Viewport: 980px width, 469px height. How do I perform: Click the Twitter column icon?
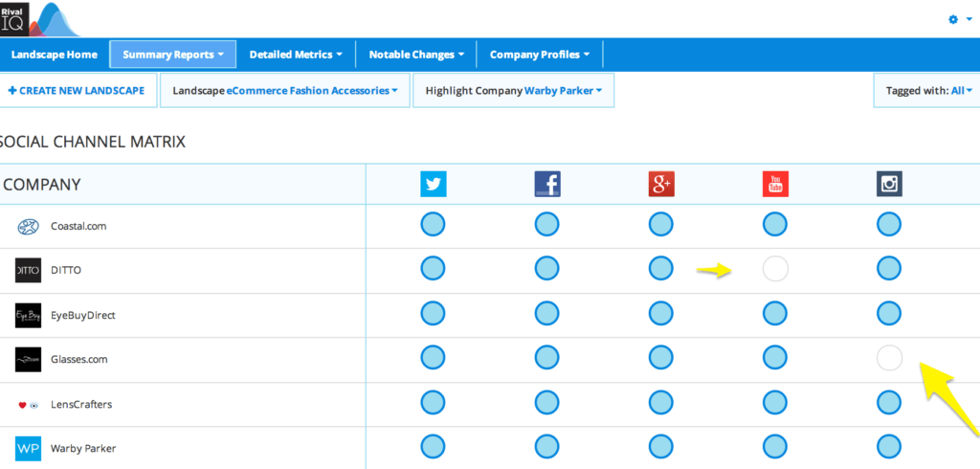(x=434, y=185)
